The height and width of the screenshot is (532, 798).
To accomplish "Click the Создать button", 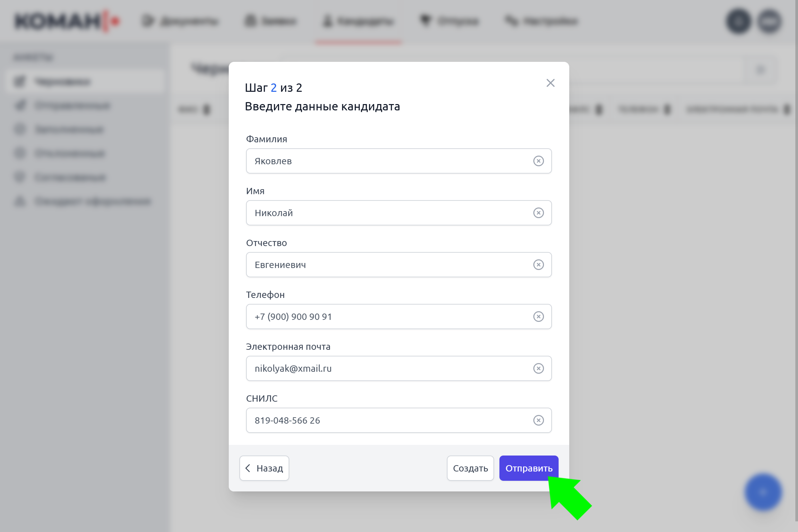I will (x=470, y=468).
